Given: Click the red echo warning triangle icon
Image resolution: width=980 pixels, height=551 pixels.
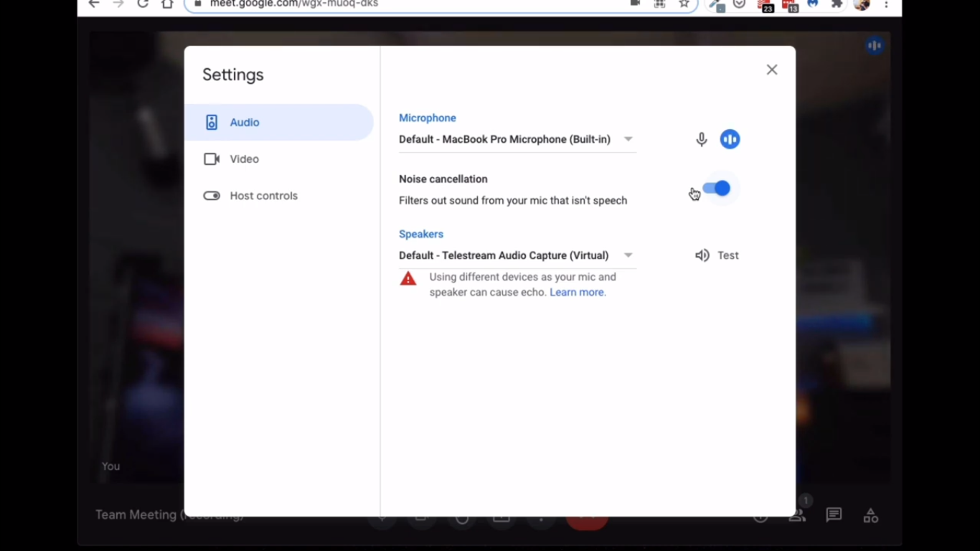Looking at the screenshot, I should point(408,278).
